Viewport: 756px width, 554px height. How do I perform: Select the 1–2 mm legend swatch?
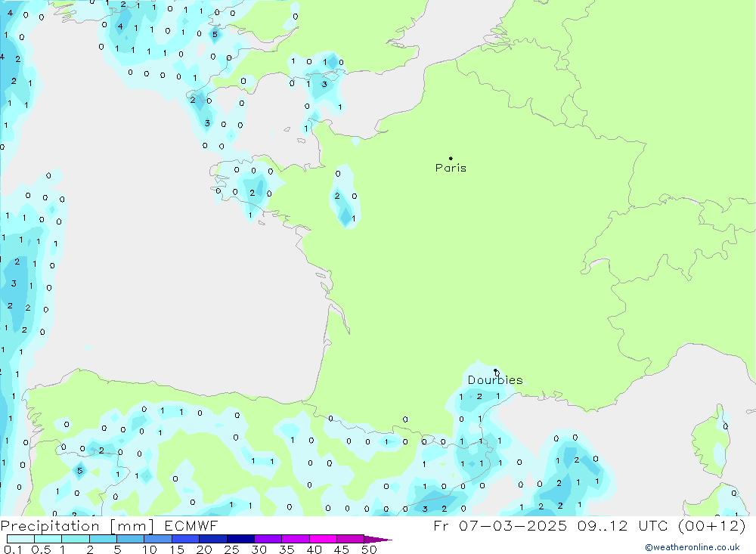pos(76,539)
